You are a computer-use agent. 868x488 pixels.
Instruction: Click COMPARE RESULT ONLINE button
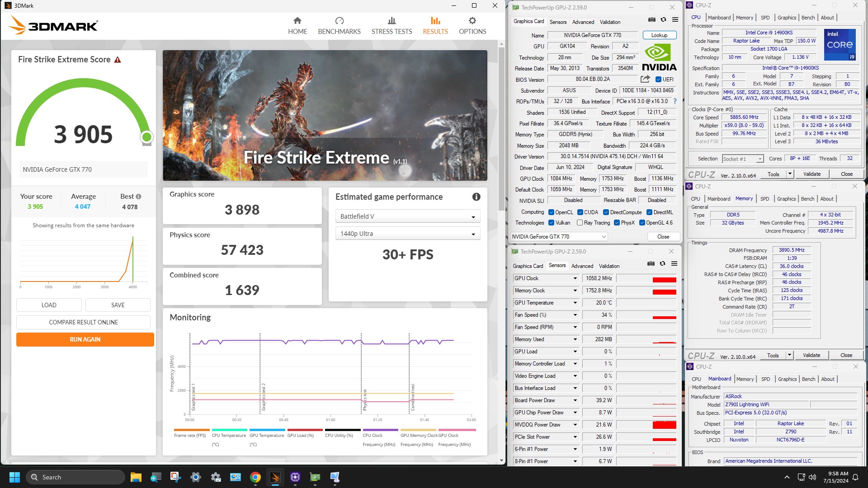[83, 322]
